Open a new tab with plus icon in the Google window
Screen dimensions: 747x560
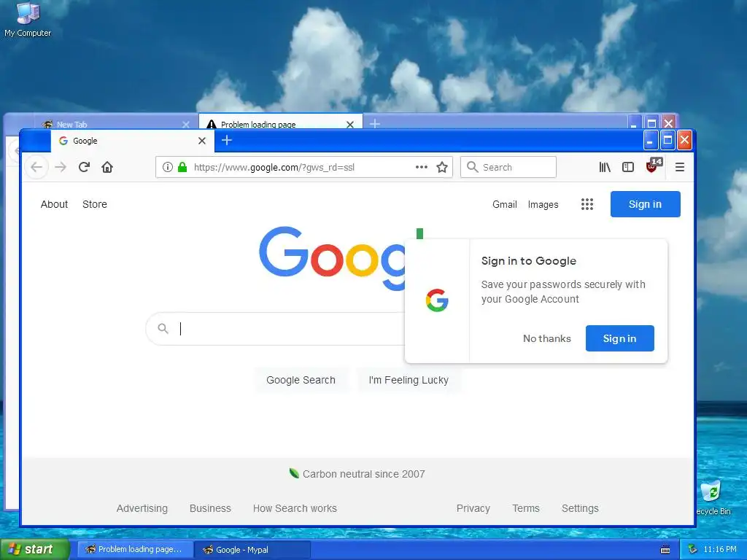(x=227, y=141)
